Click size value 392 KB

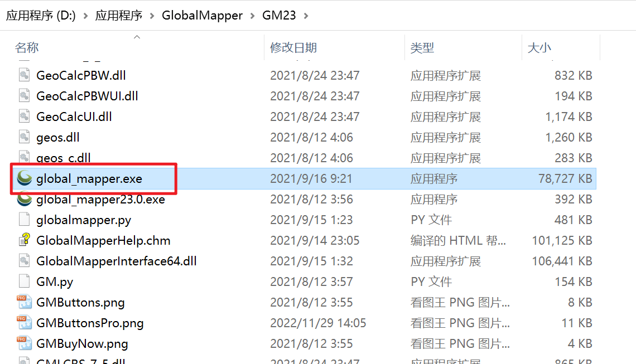pyautogui.click(x=573, y=200)
